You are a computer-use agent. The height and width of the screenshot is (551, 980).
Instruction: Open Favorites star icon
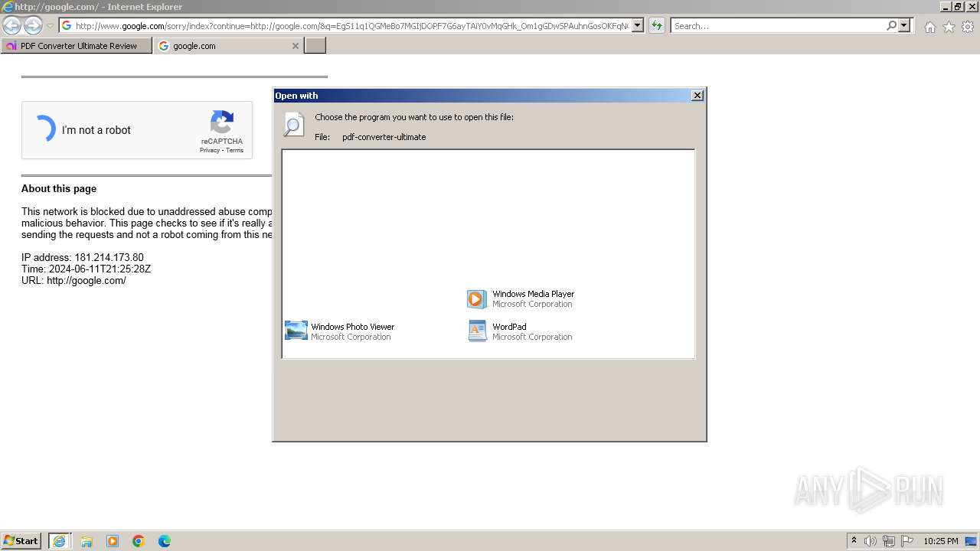pyautogui.click(x=949, y=27)
